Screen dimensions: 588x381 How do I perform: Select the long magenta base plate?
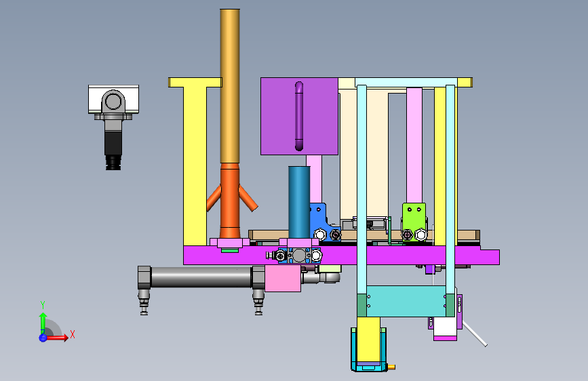(341, 256)
